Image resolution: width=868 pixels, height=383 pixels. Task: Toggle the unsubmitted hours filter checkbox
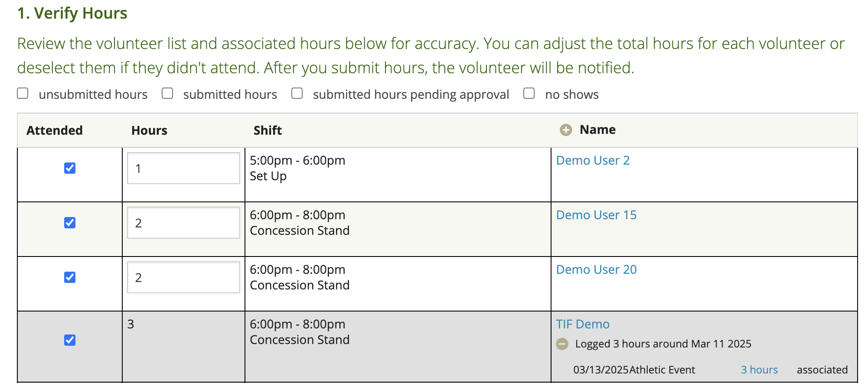coord(23,94)
